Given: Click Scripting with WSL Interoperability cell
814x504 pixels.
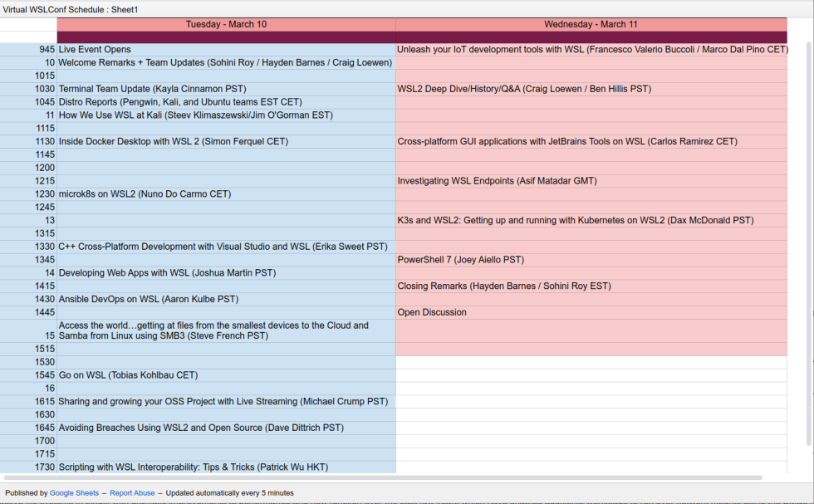Looking at the screenshot, I should pos(226,467).
